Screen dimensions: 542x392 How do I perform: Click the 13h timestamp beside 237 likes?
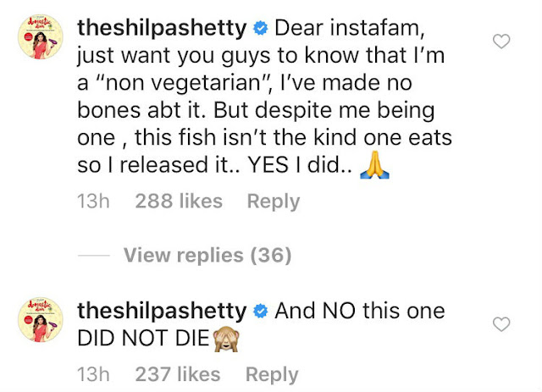click(93, 374)
